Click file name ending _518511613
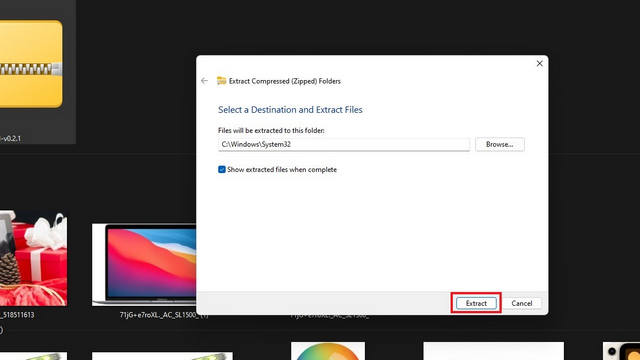This screenshot has height=360, width=640. click(x=17, y=315)
